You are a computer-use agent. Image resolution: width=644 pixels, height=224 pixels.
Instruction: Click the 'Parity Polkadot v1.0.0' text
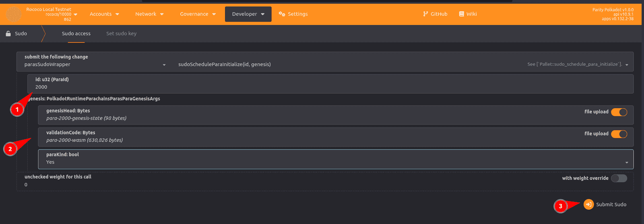613,10
